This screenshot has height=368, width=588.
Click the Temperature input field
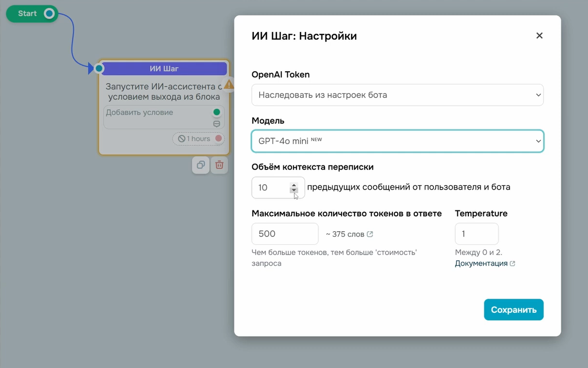click(x=476, y=234)
